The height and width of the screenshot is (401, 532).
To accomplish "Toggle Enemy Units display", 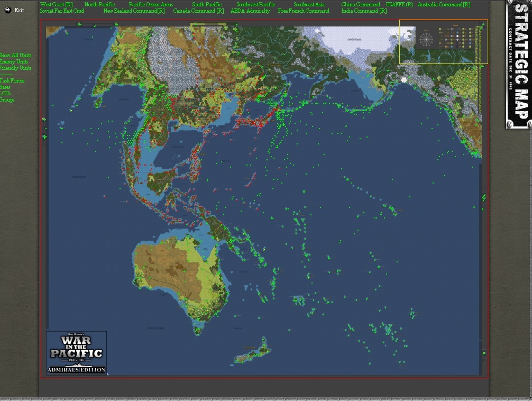I will [x=13, y=61].
